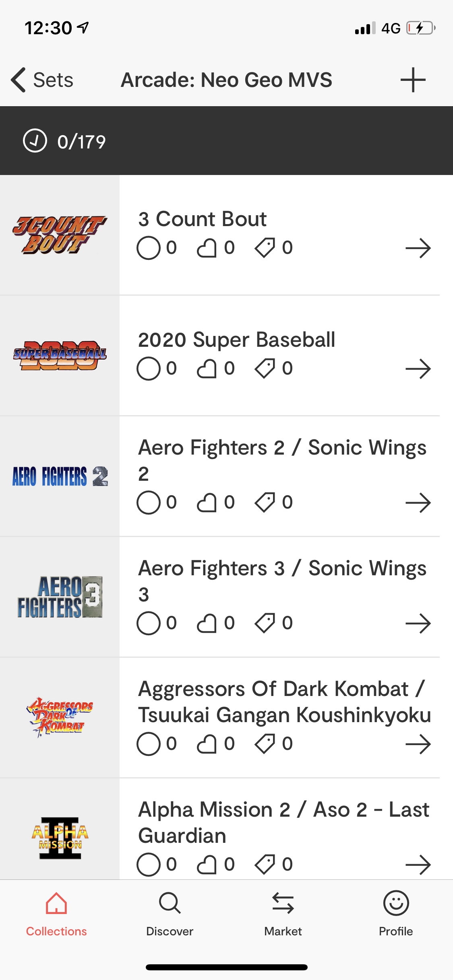This screenshot has height=980, width=453.
Task: Tap the wishlist heart icon for 3 Count Bout
Action: pos(207,248)
